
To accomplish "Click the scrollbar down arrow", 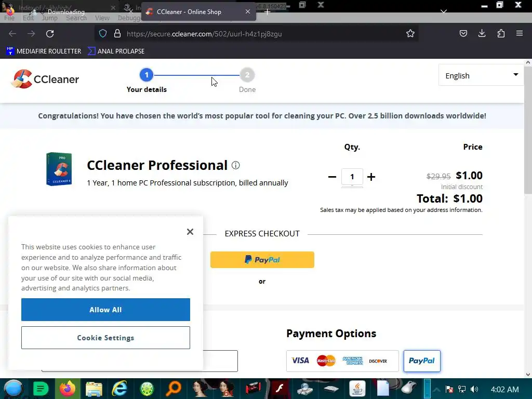I will pyautogui.click(x=528, y=375).
